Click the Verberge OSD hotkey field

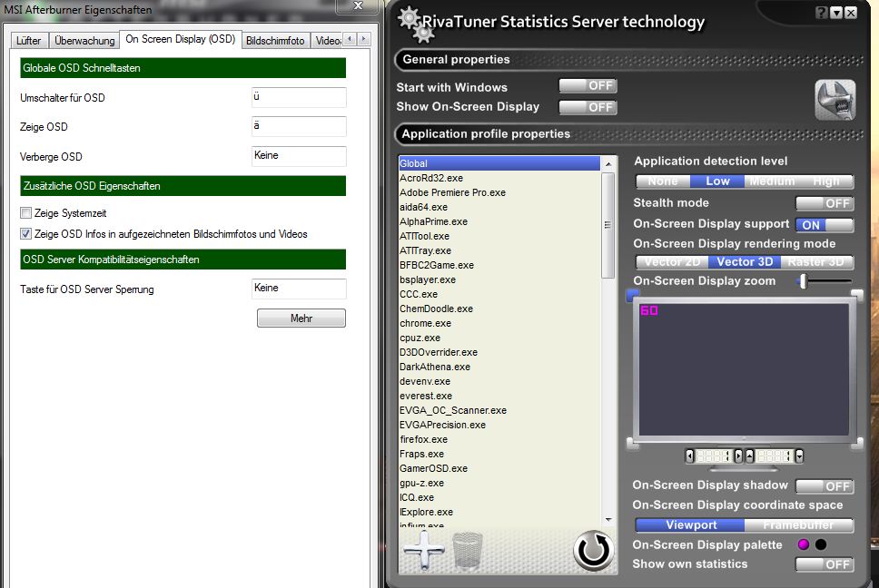tap(299, 156)
